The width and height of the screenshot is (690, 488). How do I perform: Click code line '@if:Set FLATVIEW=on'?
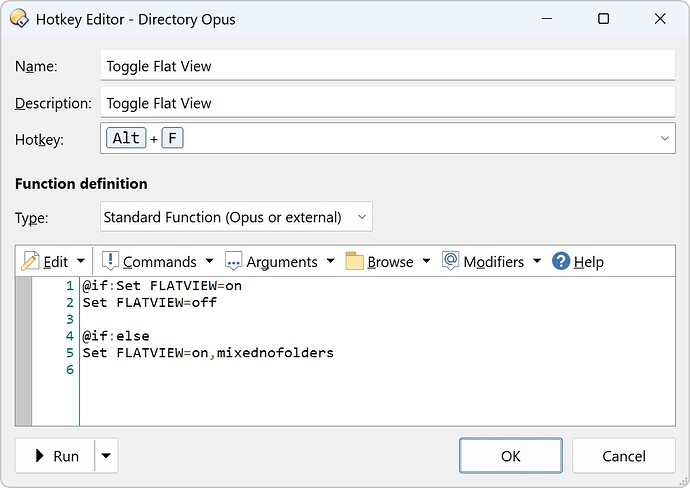(x=162, y=286)
